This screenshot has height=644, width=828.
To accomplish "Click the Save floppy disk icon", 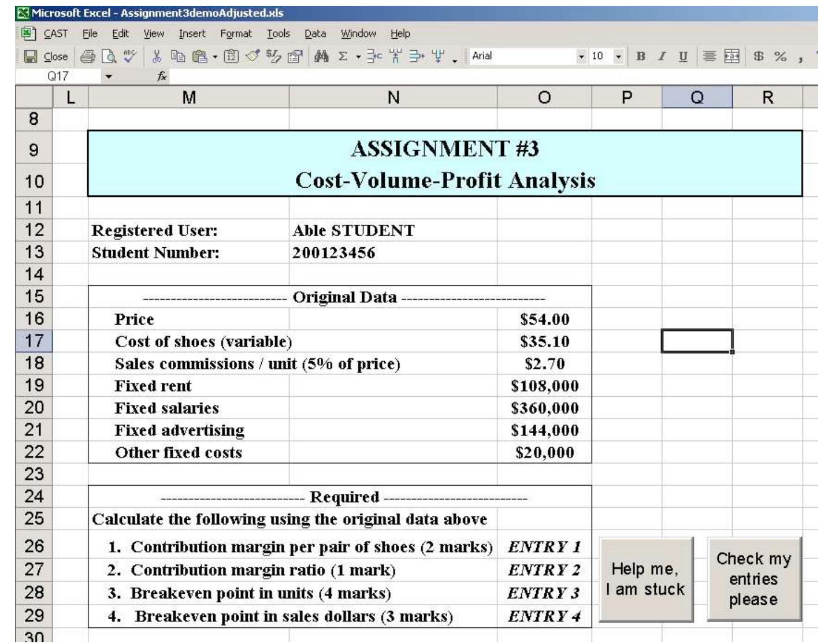I will [30, 57].
